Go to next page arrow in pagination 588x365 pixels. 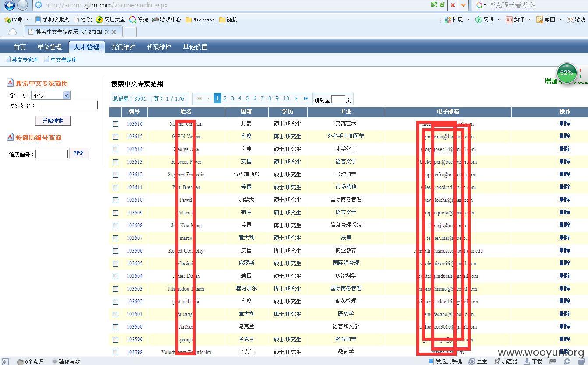tap(297, 98)
